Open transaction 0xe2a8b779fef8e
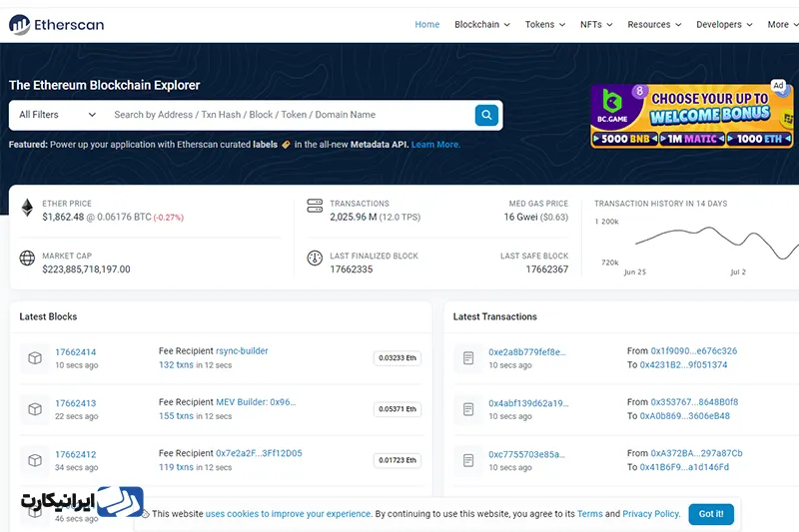Viewport: 799px width, 532px height. click(527, 351)
